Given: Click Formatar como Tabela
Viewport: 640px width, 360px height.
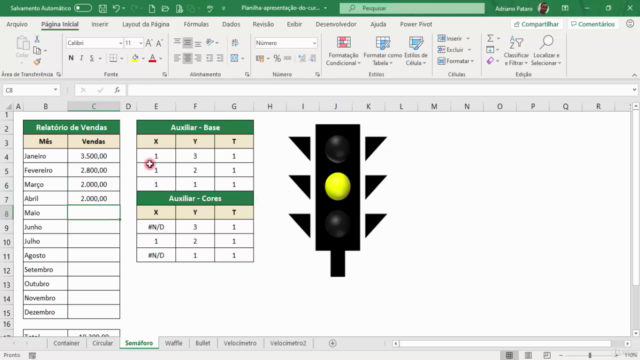Looking at the screenshot, I should pos(382,51).
